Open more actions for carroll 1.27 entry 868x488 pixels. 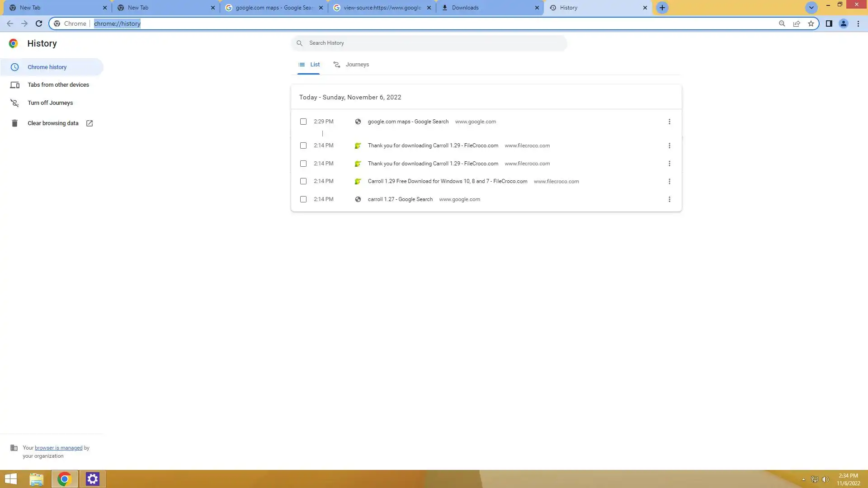tap(669, 199)
